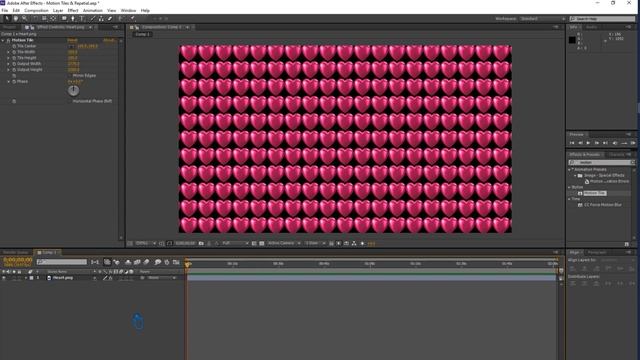This screenshot has height=360, width=640.
Task: Open the Active Camera view dropdown
Action: pyautogui.click(x=284, y=243)
